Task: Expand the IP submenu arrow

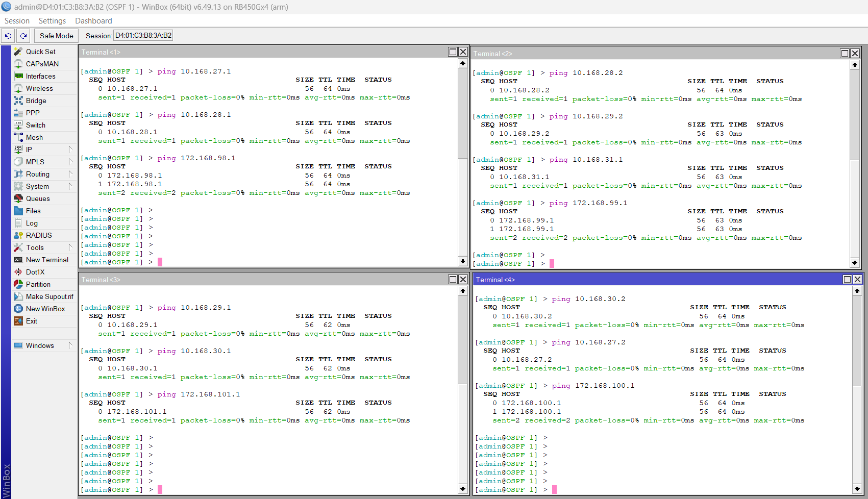Action: click(x=70, y=149)
